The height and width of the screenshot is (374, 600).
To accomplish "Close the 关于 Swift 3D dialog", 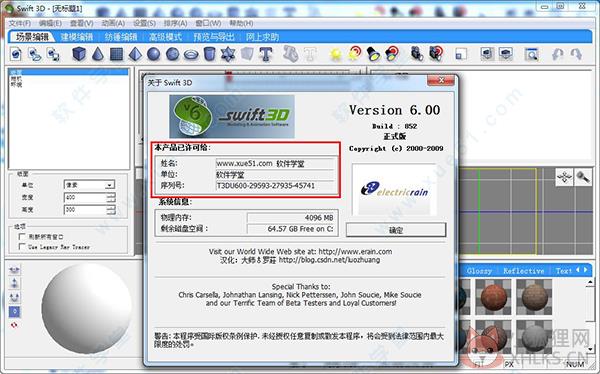I will pos(441,80).
